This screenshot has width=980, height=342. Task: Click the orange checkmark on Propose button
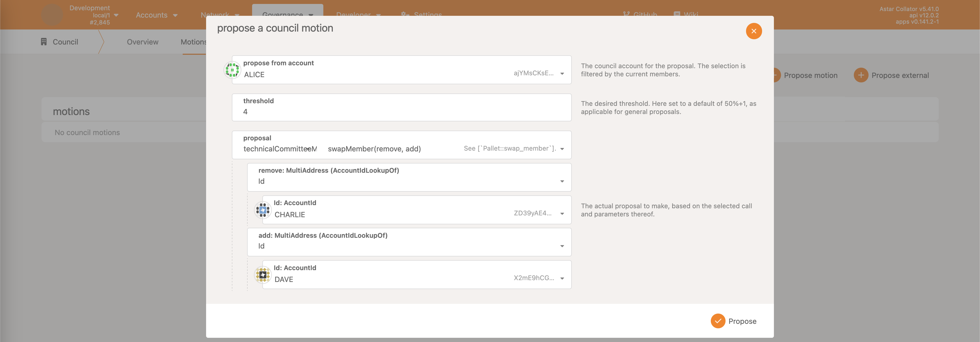[x=718, y=321]
